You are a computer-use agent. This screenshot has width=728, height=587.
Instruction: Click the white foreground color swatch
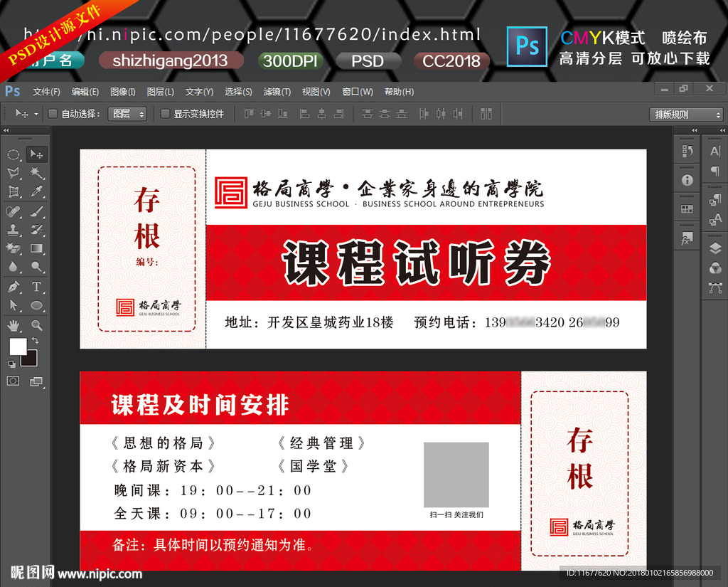click(18, 347)
